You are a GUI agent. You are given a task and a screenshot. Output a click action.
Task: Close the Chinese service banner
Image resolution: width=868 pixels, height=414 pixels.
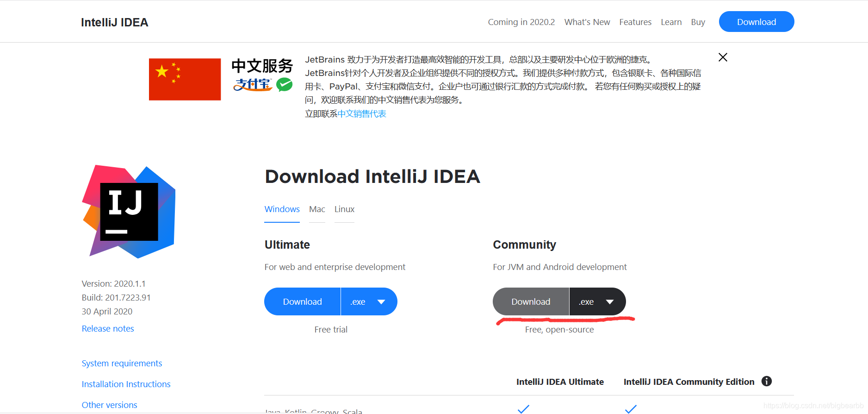723,57
